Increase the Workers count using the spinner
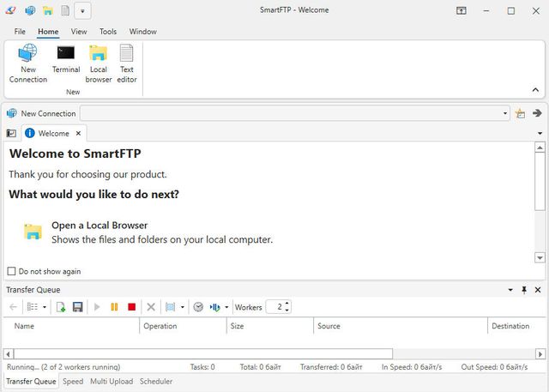 point(287,304)
